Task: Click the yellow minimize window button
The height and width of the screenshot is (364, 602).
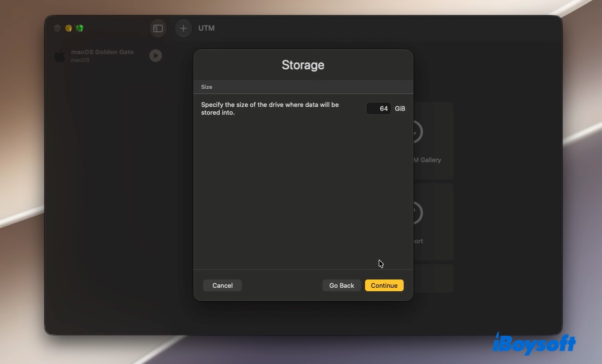Action: 69,28
